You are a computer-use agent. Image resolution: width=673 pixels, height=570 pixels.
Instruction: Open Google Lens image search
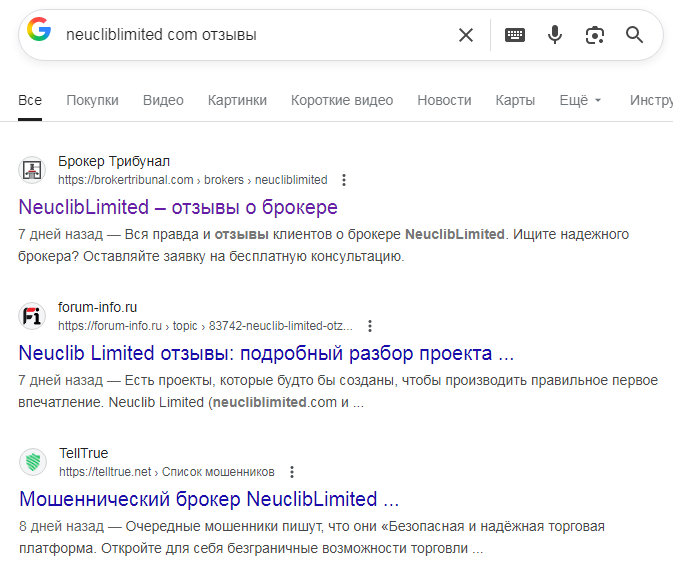click(x=595, y=35)
